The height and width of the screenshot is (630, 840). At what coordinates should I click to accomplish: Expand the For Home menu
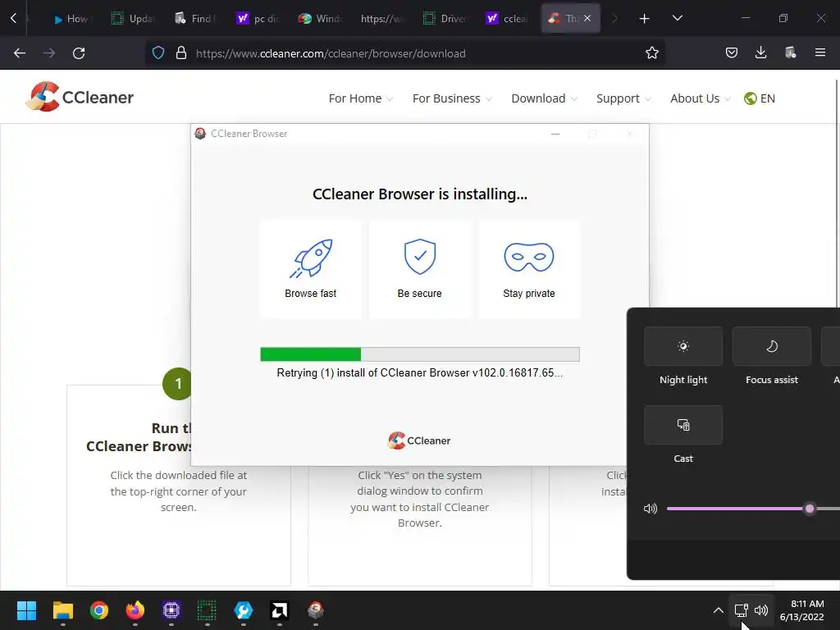coord(361,98)
